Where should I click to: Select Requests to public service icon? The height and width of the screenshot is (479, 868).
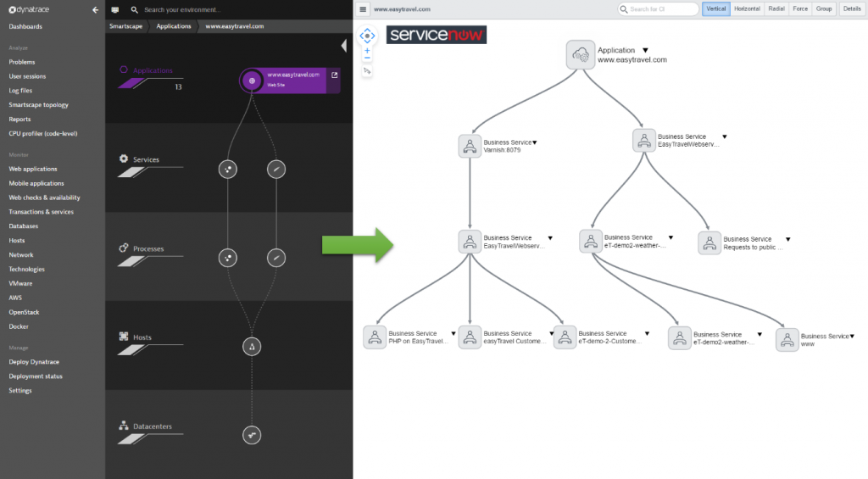tap(709, 242)
